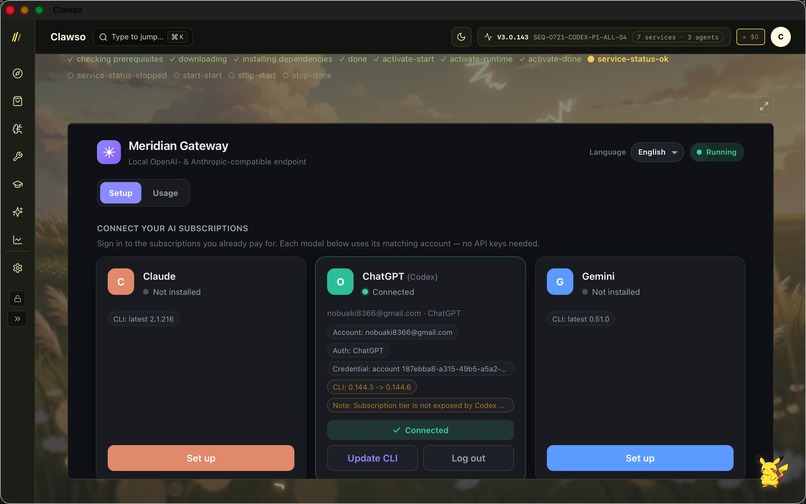Image resolution: width=806 pixels, height=504 pixels.
Task: Click the Account: nobuaki8366@gmail.com chip
Action: tap(393, 332)
